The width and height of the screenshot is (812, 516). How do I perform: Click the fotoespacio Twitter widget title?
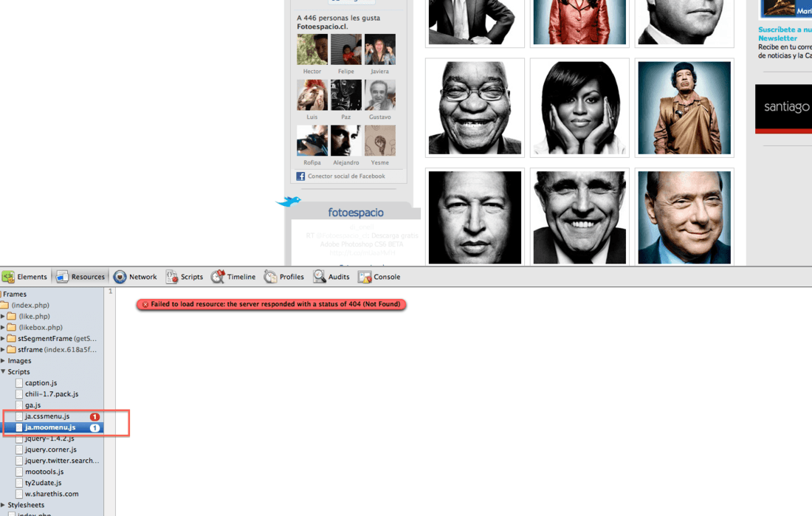(x=356, y=213)
